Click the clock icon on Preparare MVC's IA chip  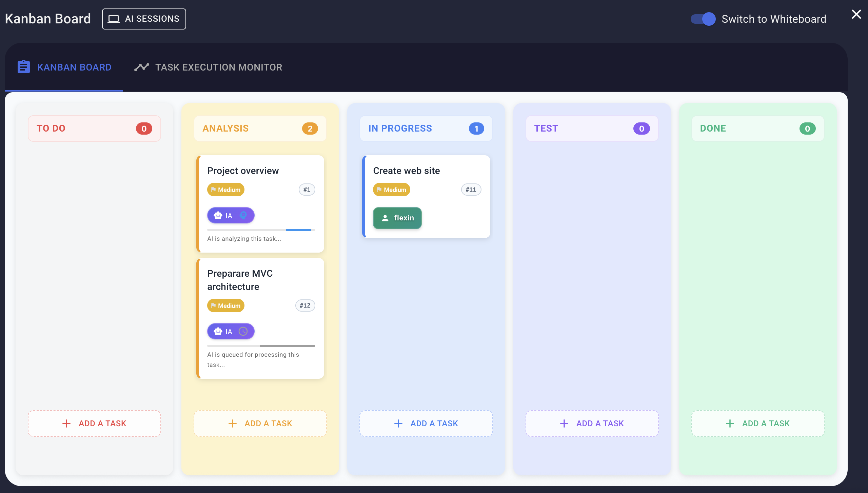[243, 331]
